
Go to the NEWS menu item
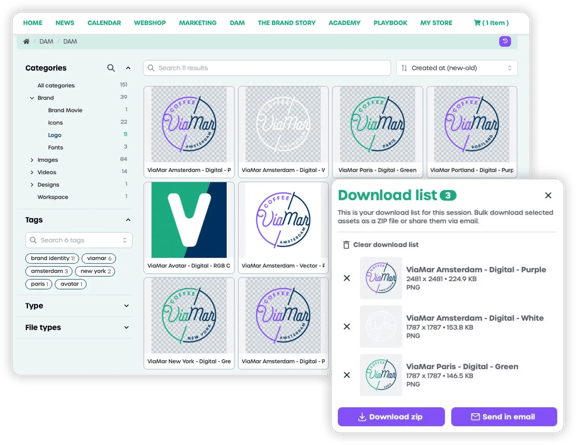pos(65,23)
